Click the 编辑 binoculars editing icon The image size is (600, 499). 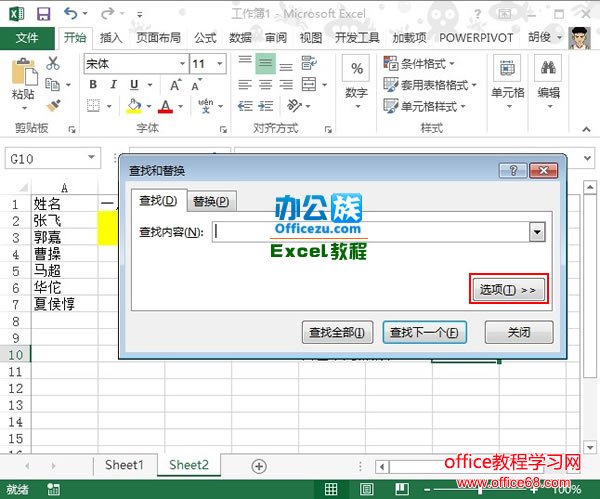[548, 68]
